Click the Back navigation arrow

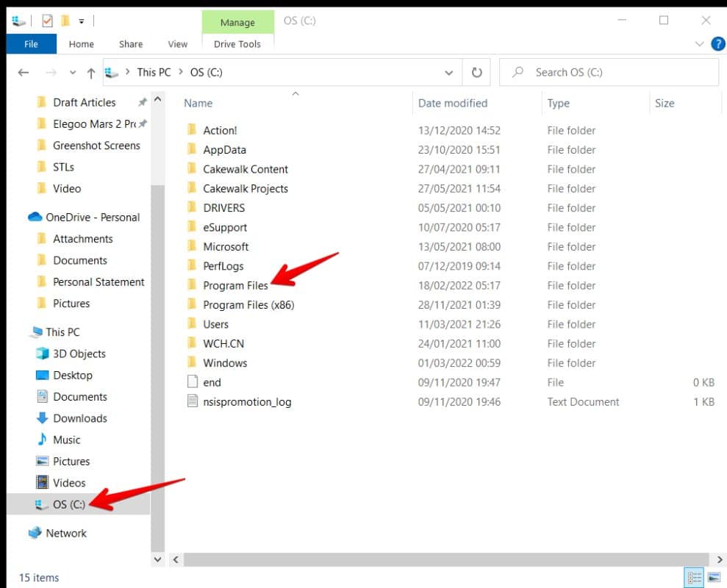tap(24, 72)
